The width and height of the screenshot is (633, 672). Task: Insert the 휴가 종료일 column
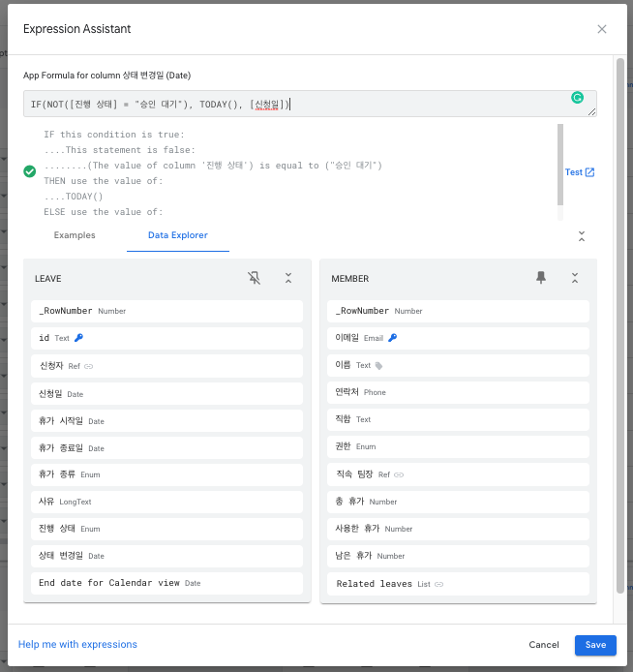[x=166, y=448]
